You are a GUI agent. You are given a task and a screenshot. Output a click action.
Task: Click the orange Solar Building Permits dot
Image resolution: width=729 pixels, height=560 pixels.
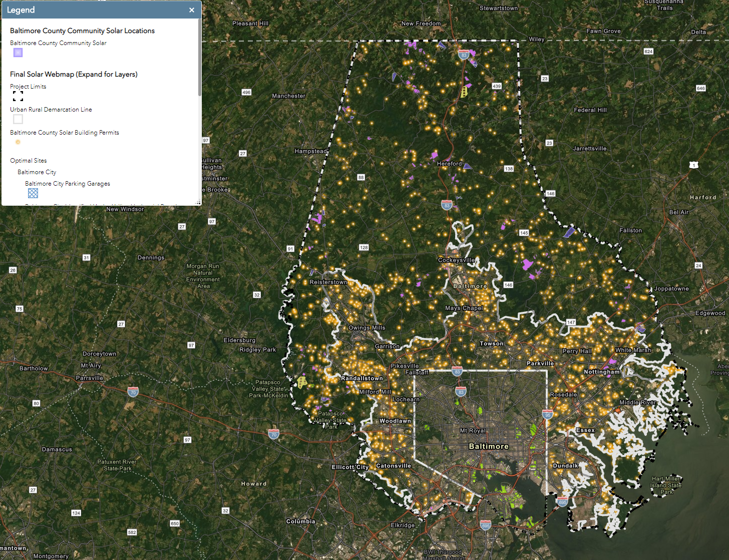18,142
